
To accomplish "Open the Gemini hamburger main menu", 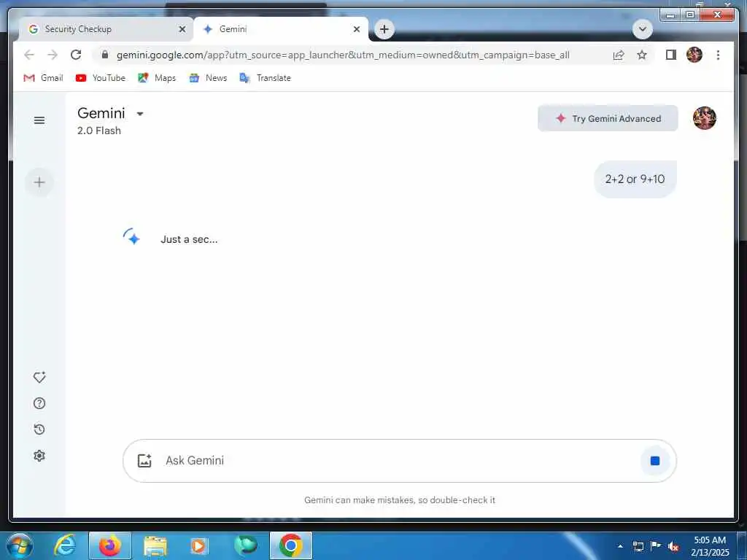I will (39, 120).
